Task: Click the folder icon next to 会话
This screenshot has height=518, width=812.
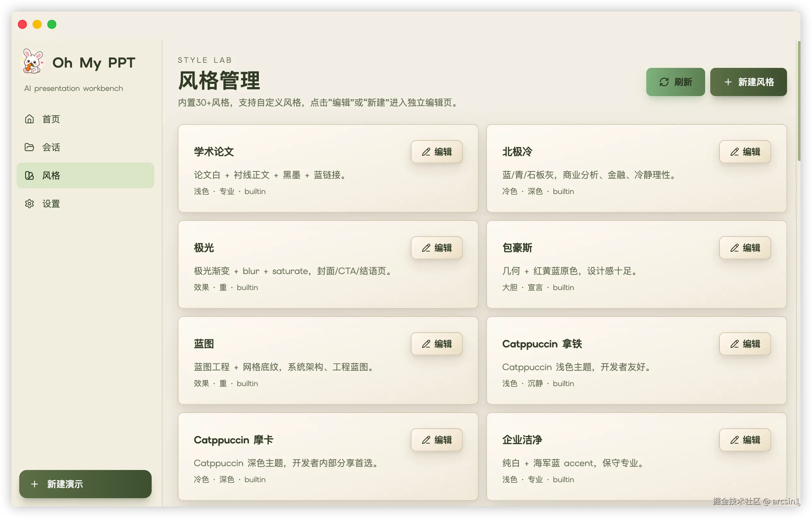Action: [x=29, y=147]
